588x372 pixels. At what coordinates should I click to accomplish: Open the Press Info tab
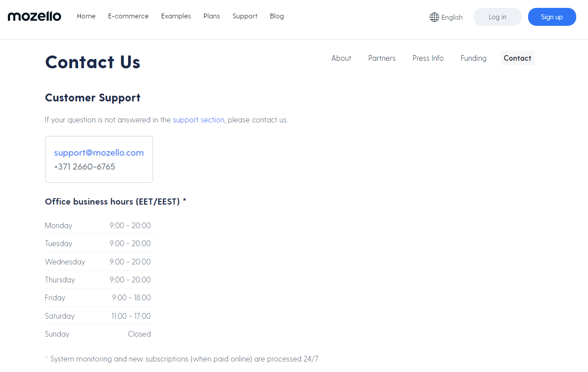[428, 58]
